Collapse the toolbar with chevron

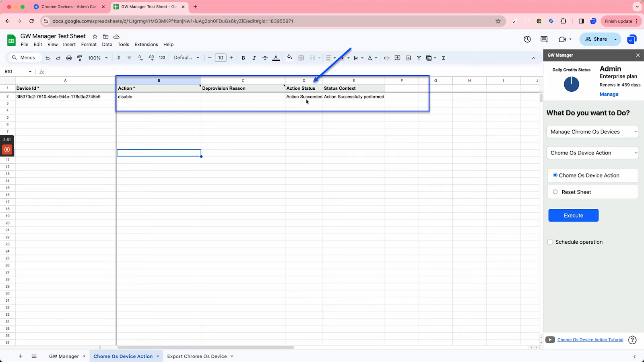coord(533,58)
